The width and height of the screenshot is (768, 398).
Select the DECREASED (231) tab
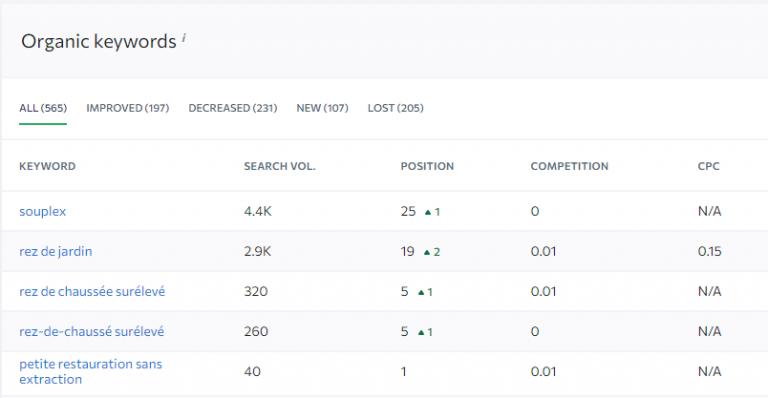[x=233, y=108]
